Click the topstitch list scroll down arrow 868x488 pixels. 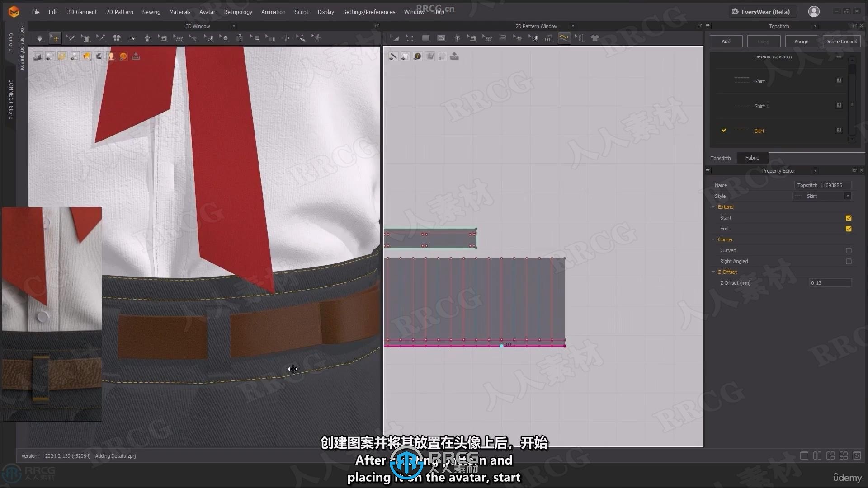[852, 139]
